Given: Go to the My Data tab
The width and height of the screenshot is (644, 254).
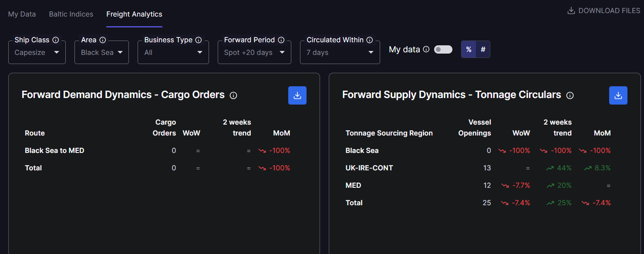Looking at the screenshot, I should tap(22, 14).
